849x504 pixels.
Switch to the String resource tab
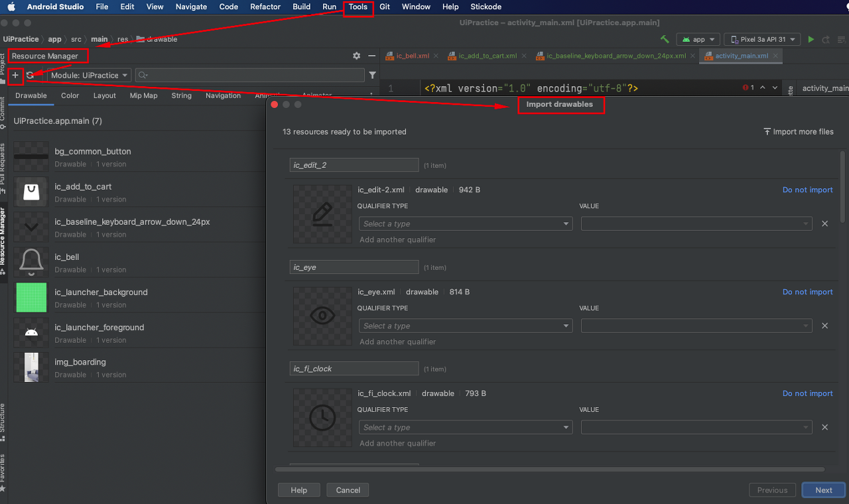[181, 95]
